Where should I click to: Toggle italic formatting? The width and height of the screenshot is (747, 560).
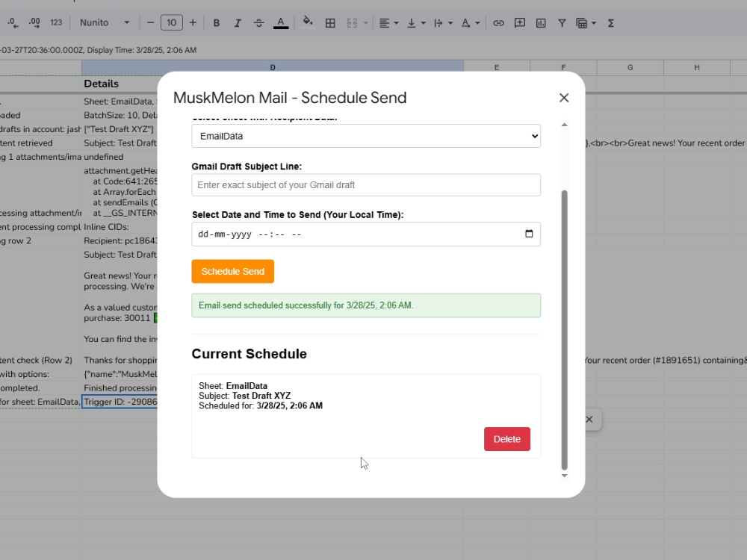point(238,23)
